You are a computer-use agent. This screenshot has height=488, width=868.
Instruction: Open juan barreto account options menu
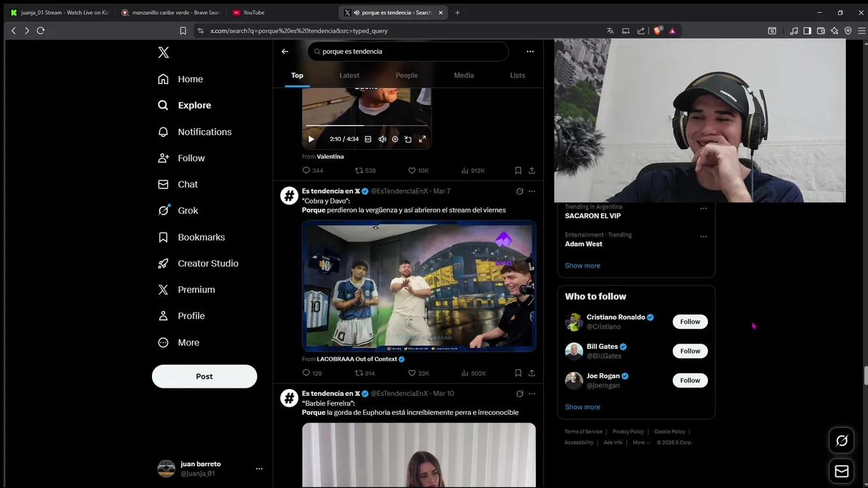[x=259, y=468]
